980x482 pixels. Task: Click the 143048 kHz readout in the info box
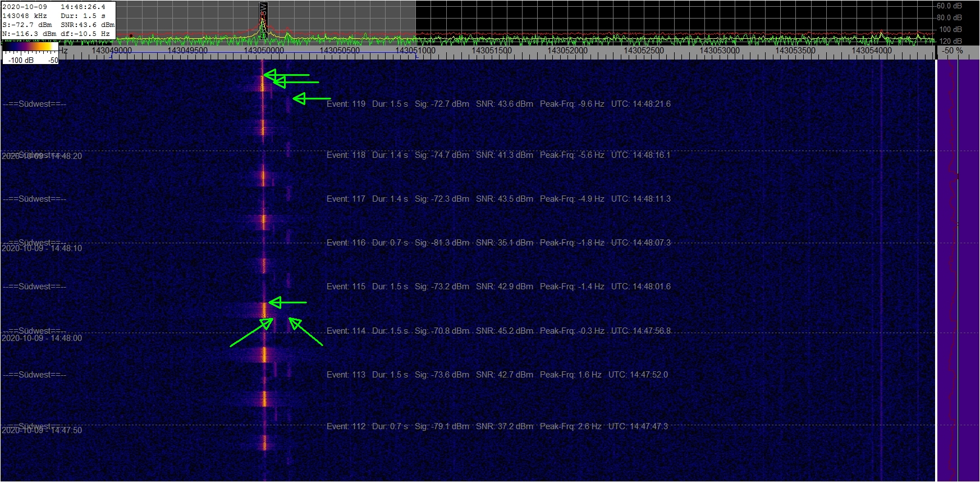(25, 16)
